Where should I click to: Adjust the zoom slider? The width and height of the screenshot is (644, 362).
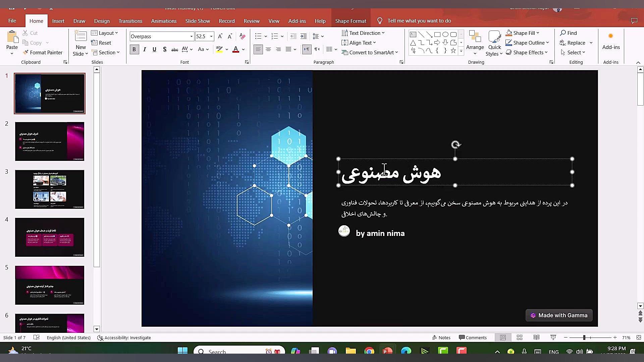click(x=584, y=338)
